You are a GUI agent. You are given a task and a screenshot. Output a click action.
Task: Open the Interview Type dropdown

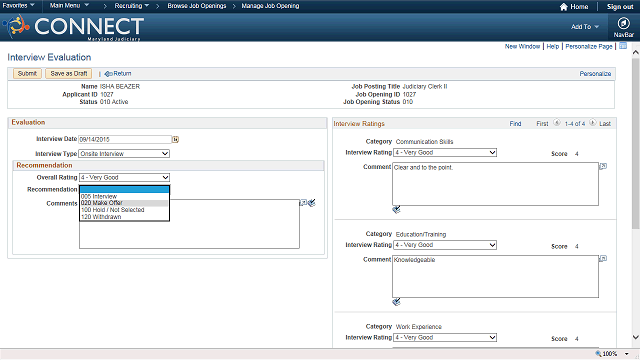(124, 153)
